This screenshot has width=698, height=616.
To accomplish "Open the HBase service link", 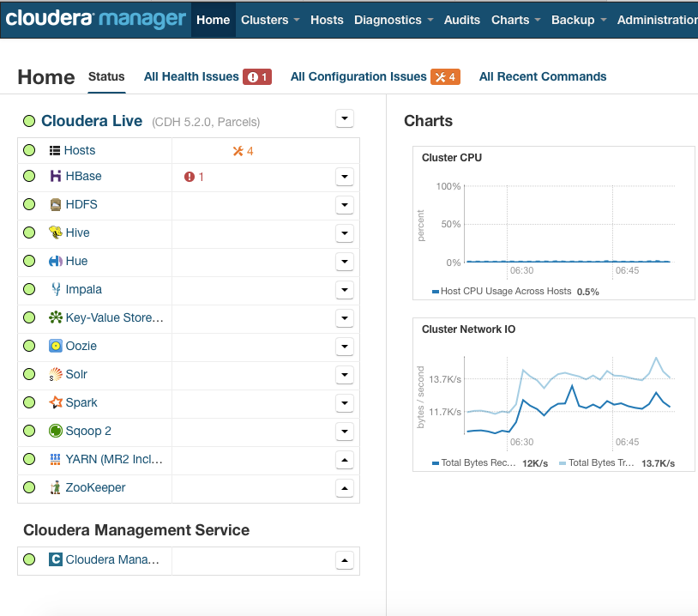I will point(84,176).
